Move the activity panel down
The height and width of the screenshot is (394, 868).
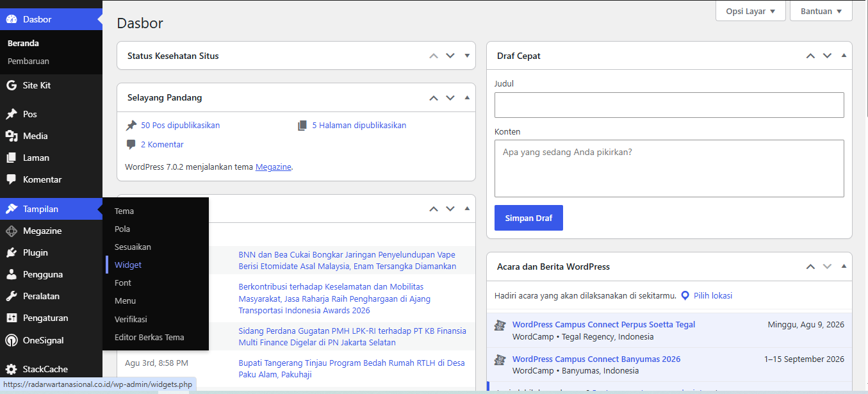pos(450,208)
